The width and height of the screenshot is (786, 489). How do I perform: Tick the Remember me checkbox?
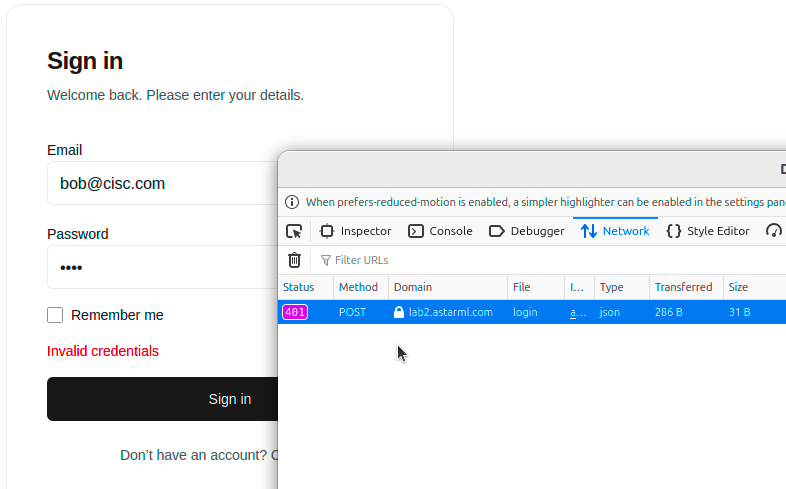tap(55, 315)
